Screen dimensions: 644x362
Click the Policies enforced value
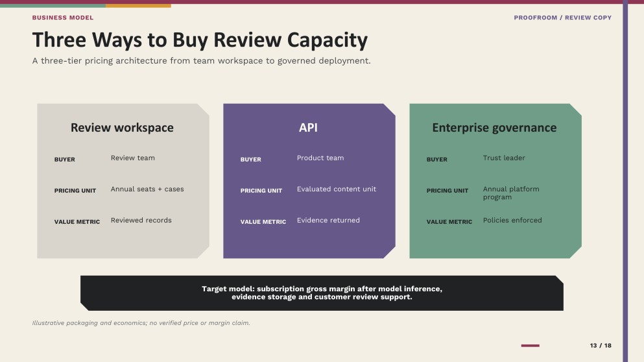pyautogui.click(x=512, y=220)
